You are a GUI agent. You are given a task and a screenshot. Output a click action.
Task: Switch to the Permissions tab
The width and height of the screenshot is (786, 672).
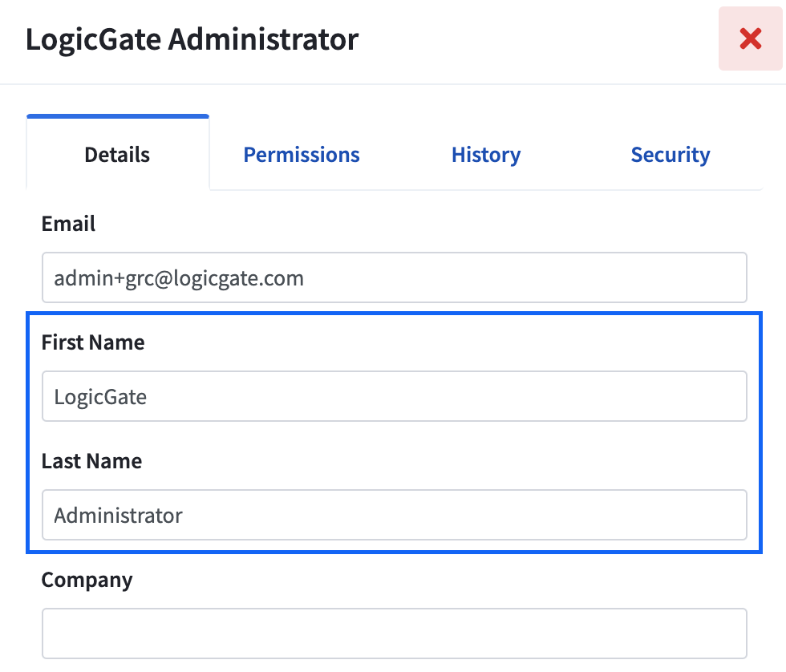[x=302, y=155]
